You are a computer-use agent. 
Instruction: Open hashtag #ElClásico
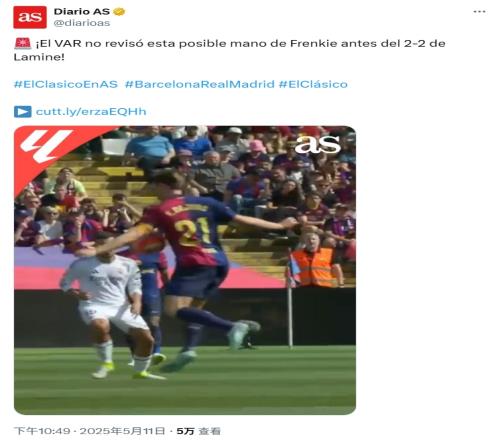click(x=313, y=84)
